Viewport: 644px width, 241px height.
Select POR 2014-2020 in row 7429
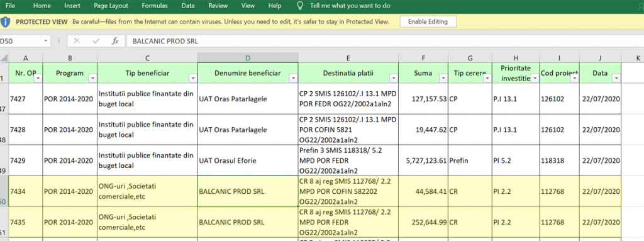click(x=70, y=160)
